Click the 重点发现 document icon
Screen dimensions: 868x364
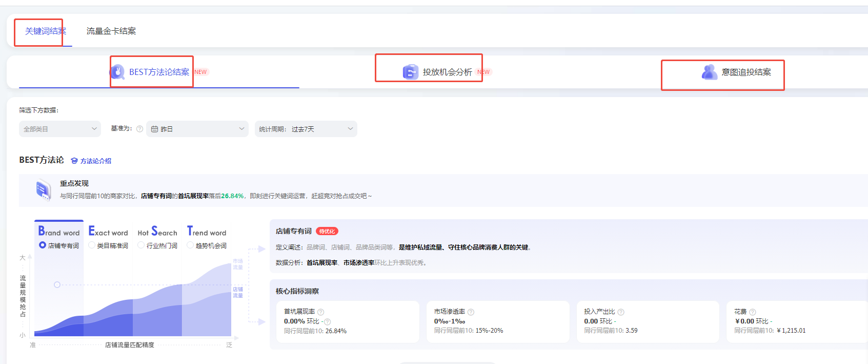[44, 190]
